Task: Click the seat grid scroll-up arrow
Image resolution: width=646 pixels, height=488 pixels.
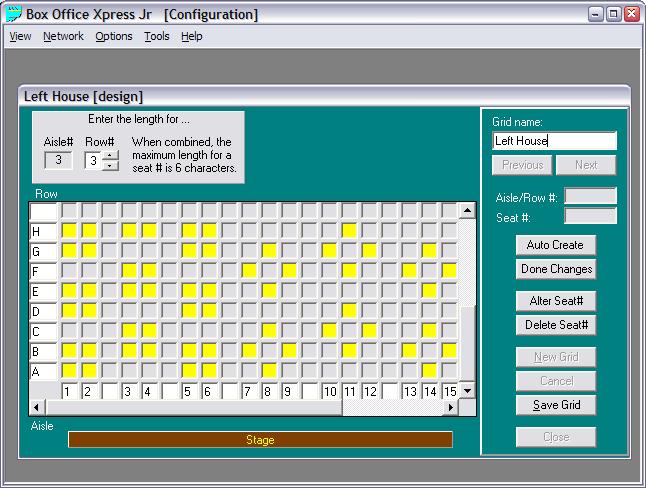Action: (x=467, y=211)
